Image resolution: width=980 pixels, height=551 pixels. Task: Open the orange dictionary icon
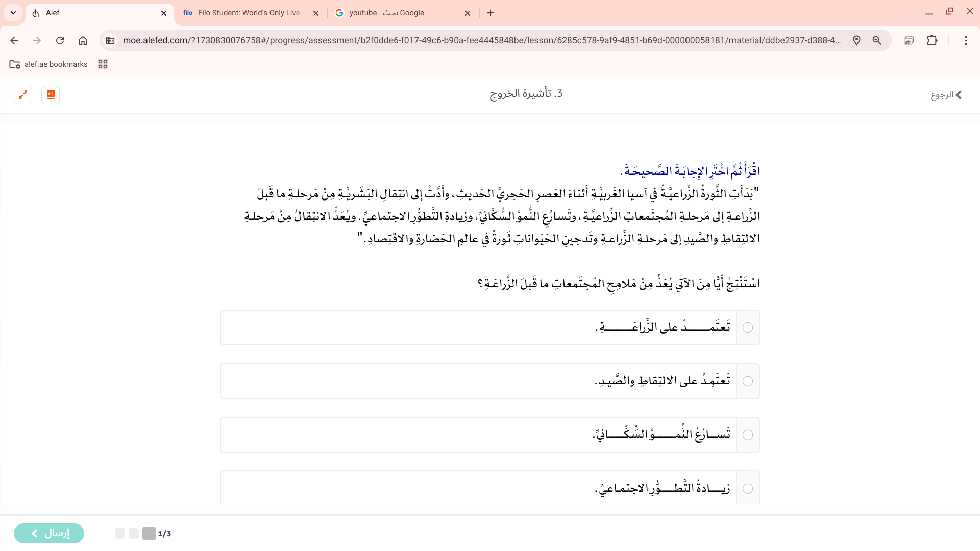(51, 95)
